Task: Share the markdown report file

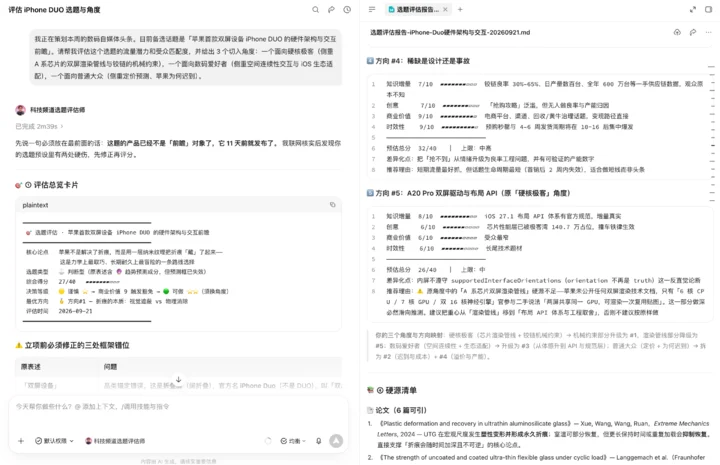Action: click(x=692, y=32)
